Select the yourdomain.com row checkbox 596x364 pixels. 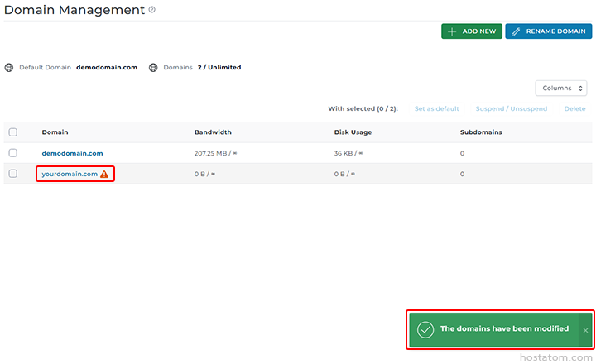coord(12,174)
